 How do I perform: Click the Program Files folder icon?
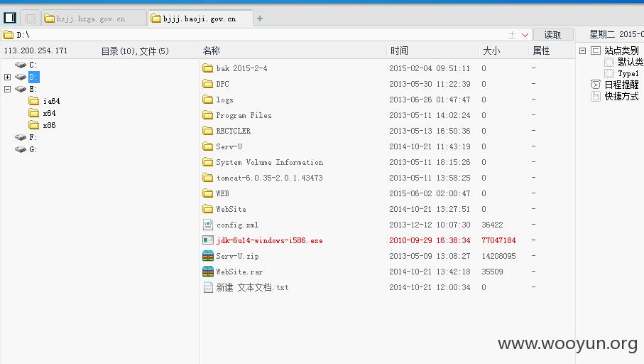[x=208, y=114]
